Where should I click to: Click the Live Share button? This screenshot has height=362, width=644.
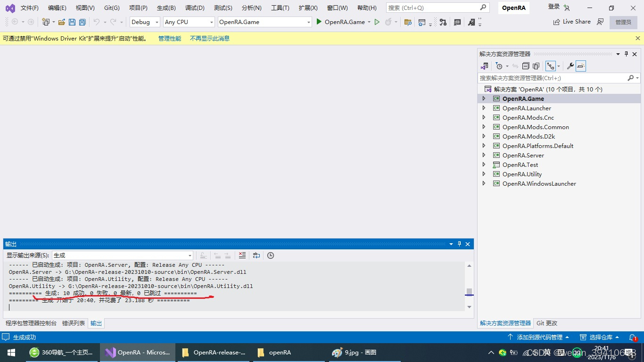click(572, 22)
